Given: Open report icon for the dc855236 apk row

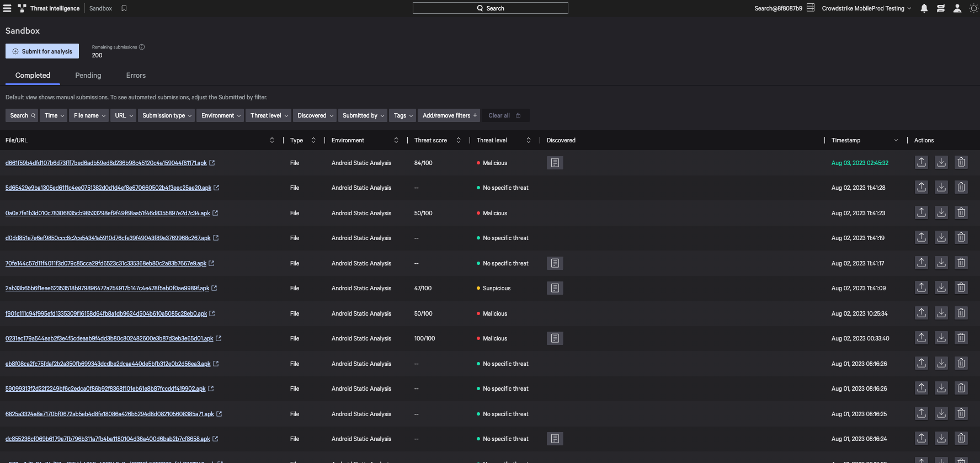Looking at the screenshot, I should (555, 439).
